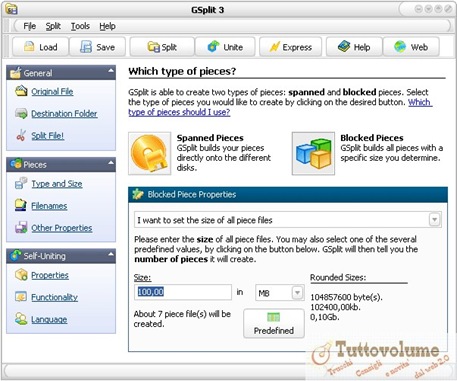The image size is (457, 381).
Task: Click the 'Spanned Pieces' heading text
Action: (210, 138)
